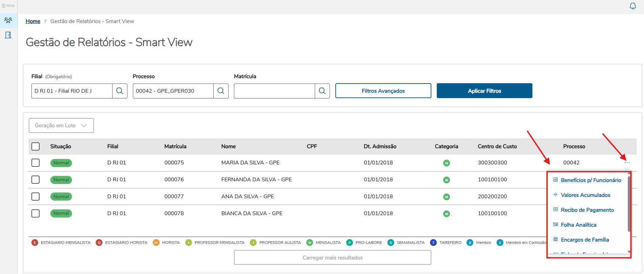Select the MARIA DA SILVA row checkbox
The height and width of the screenshot is (274, 644).
(x=35, y=163)
